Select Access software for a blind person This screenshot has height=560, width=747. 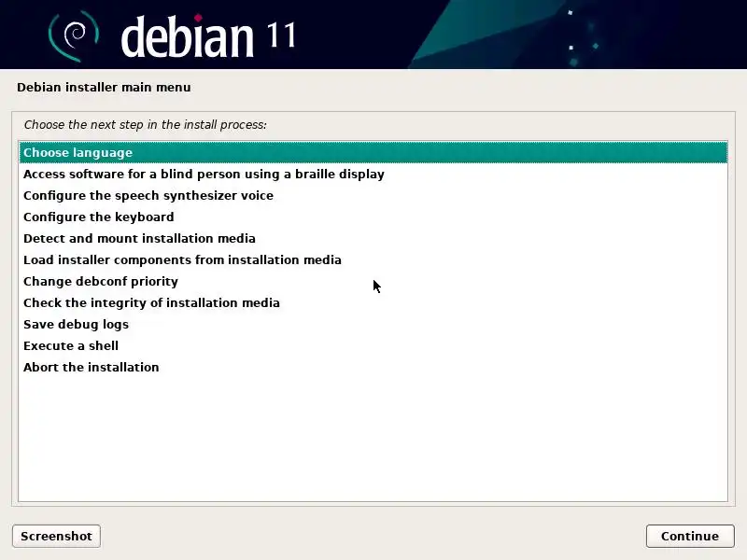(373, 174)
